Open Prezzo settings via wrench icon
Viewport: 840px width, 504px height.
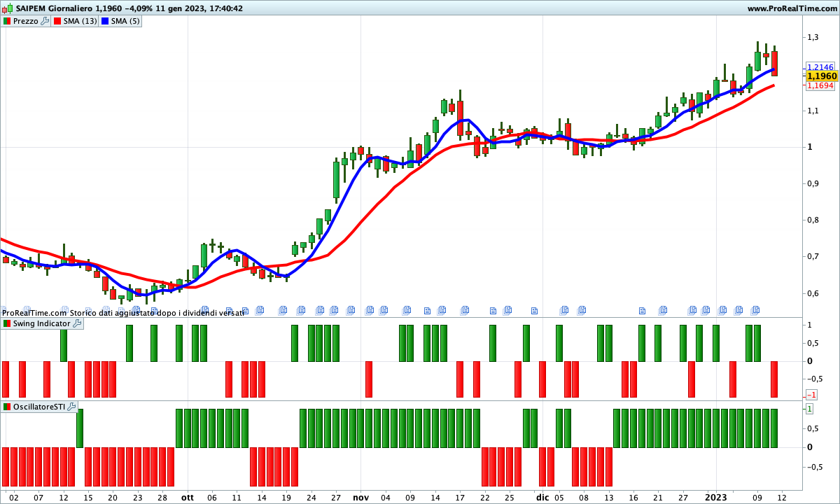point(45,21)
